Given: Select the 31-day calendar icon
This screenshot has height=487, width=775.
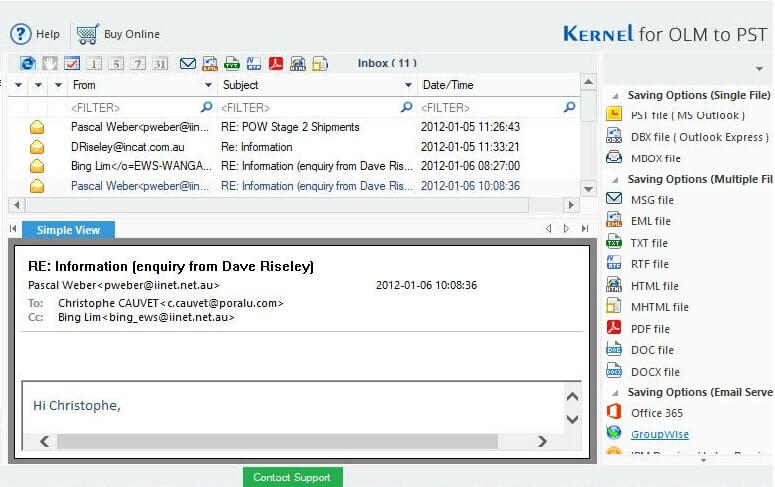Looking at the screenshot, I should click(x=160, y=63).
